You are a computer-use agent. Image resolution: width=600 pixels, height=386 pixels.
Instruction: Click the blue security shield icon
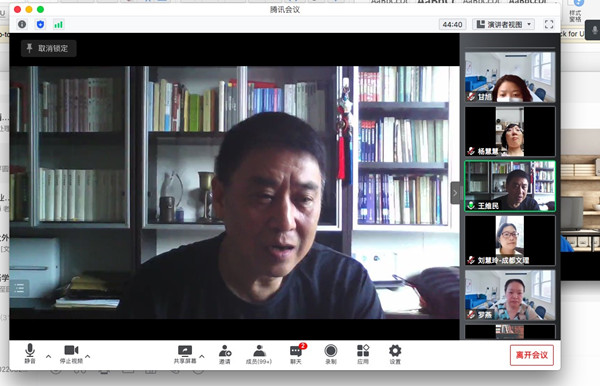click(40, 24)
